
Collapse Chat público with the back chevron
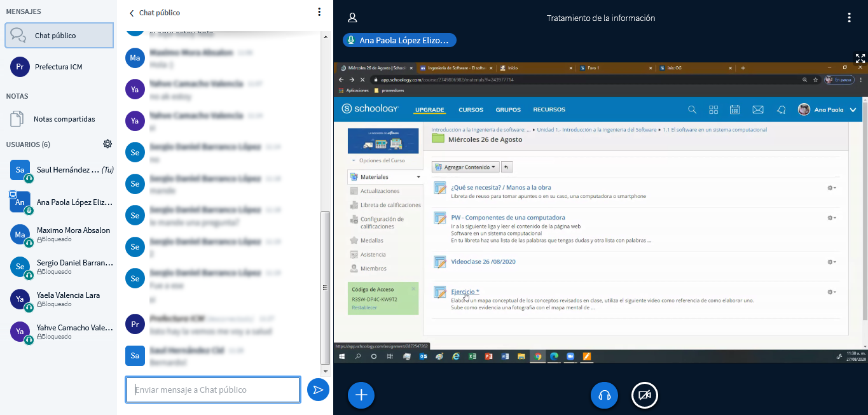[x=132, y=13]
